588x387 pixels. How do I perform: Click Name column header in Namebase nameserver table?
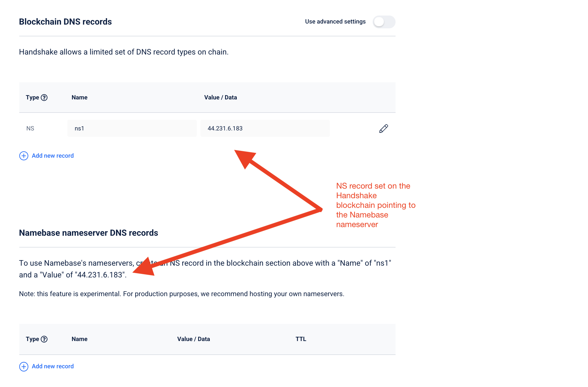click(79, 339)
